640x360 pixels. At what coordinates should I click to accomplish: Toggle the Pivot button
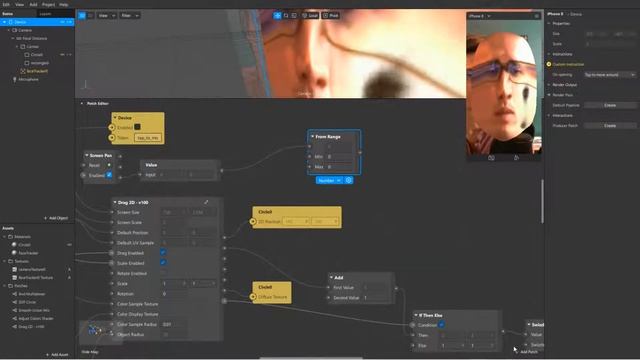coord(330,16)
